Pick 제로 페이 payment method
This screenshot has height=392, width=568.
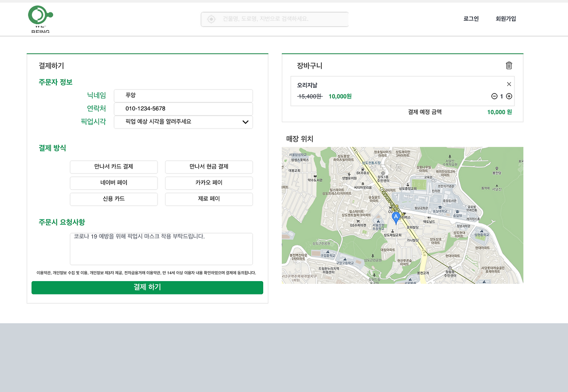click(209, 199)
